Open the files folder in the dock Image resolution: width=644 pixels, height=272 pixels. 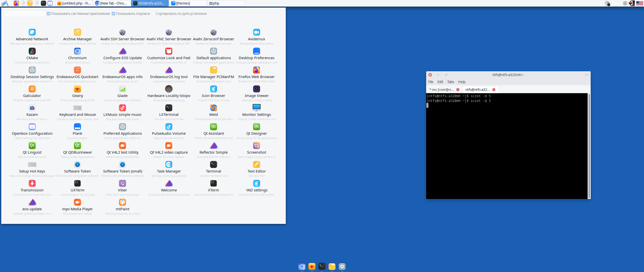pos(332,266)
